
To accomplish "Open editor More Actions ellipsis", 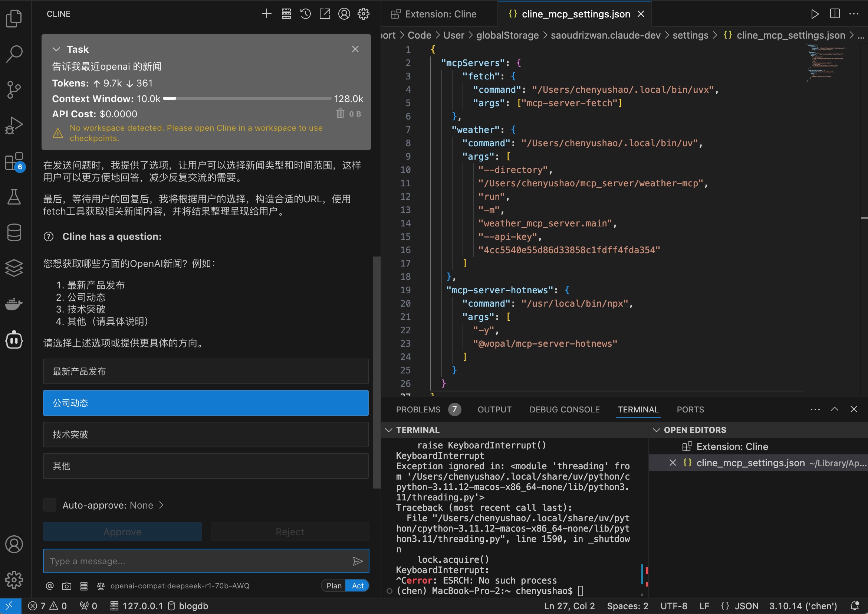I will pos(854,14).
